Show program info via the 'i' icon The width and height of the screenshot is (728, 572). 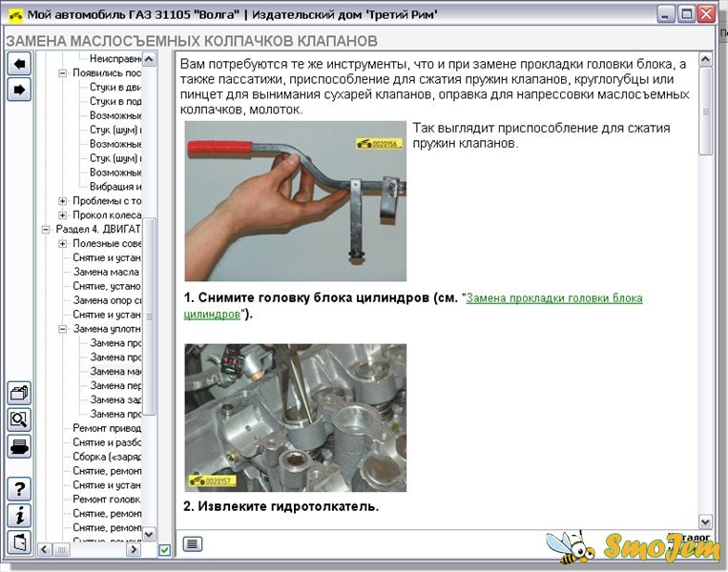coord(19,516)
